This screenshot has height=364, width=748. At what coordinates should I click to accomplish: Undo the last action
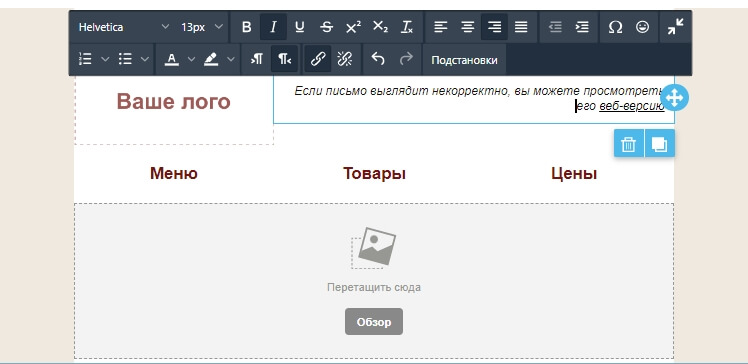tap(378, 59)
